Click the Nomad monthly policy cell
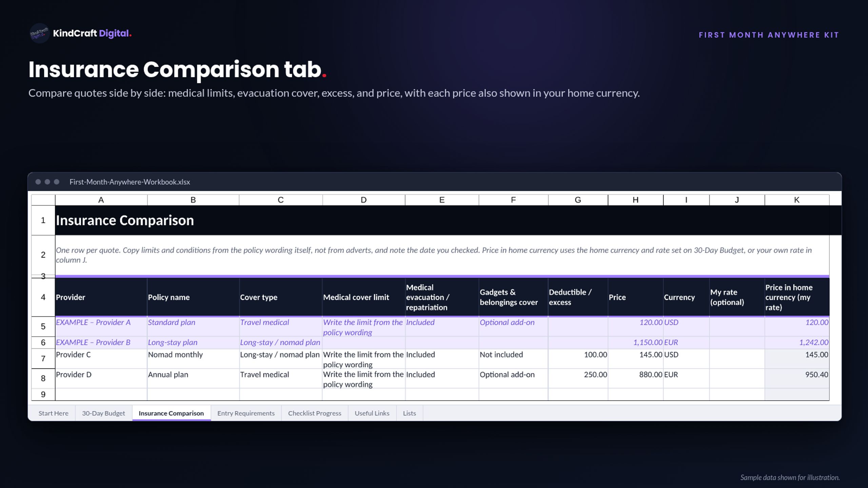The image size is (868, 488). tap(193, 359)
